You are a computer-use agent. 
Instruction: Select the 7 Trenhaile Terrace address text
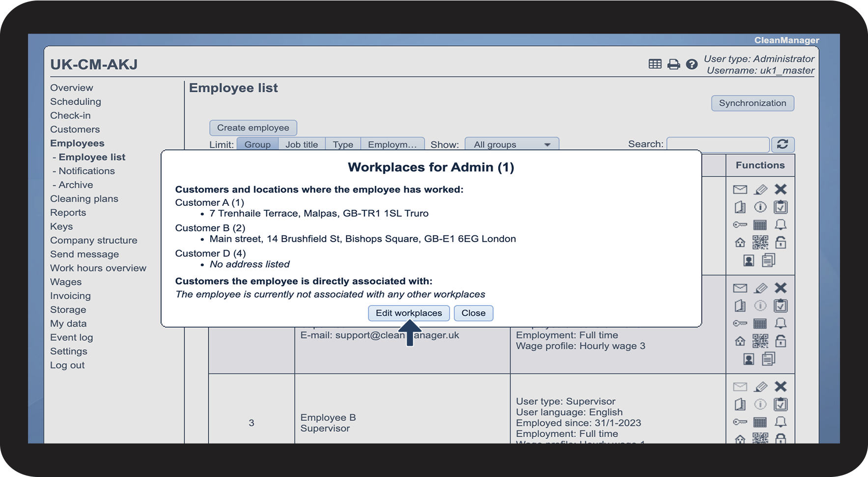(x=319, y=213)
